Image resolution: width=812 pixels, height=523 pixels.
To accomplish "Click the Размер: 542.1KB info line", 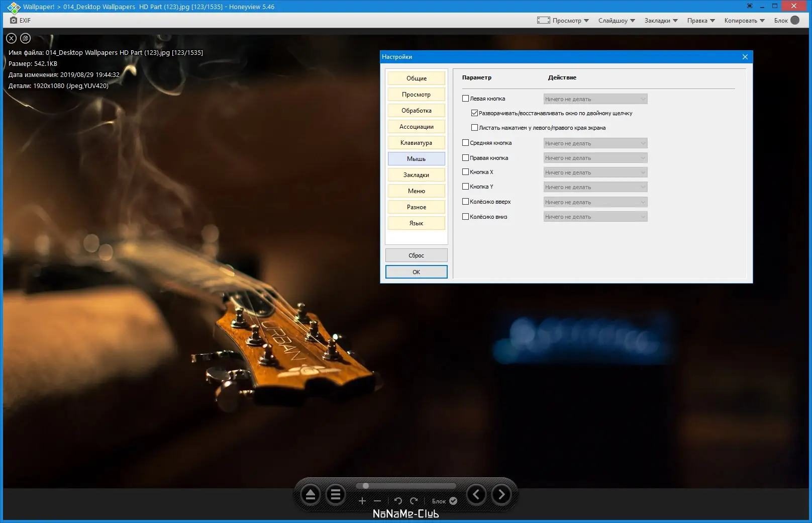I will (33, 64).
